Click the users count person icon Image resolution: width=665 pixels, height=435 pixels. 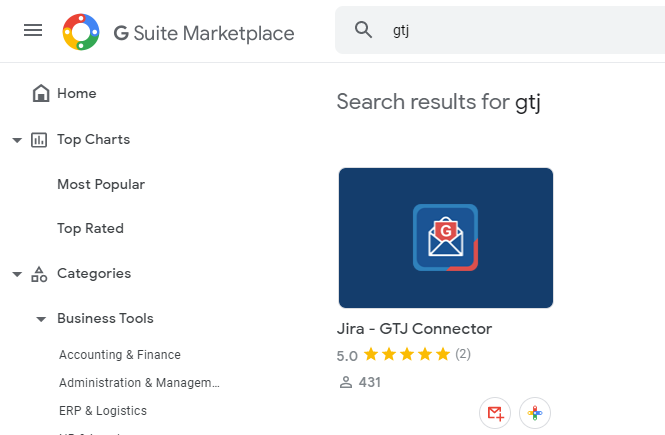346,382
